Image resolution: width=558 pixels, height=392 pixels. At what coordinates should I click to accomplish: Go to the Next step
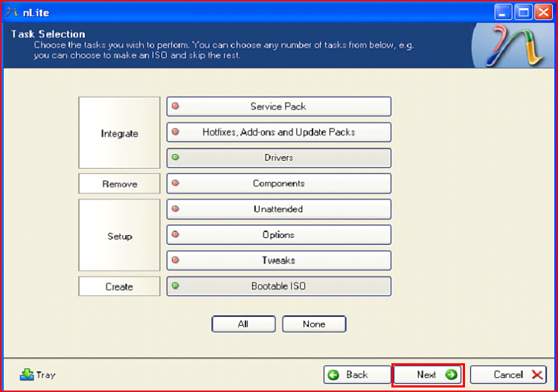(x=428, y=375)
